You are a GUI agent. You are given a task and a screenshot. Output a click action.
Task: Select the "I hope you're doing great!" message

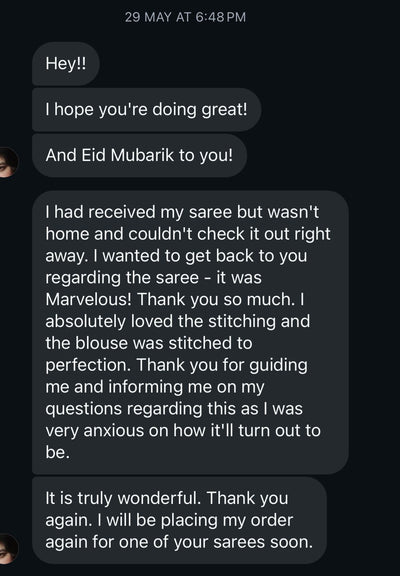click(x=147, y=109)
